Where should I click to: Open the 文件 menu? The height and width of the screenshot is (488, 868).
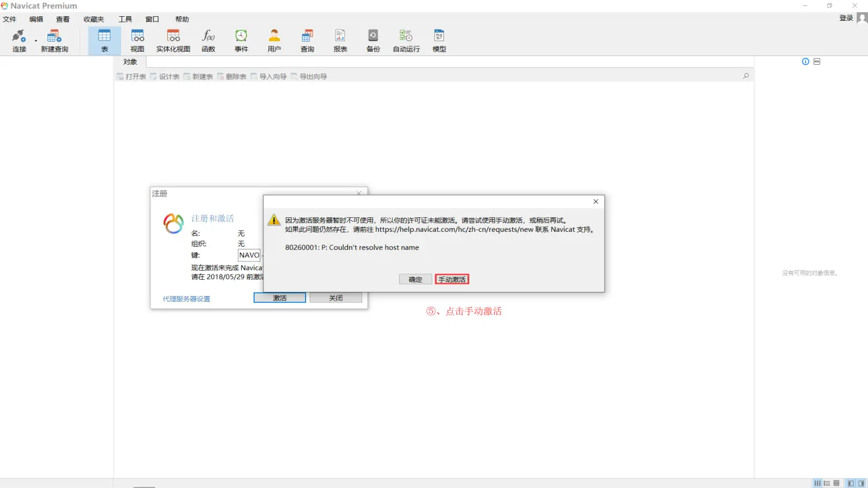point(10,19)
